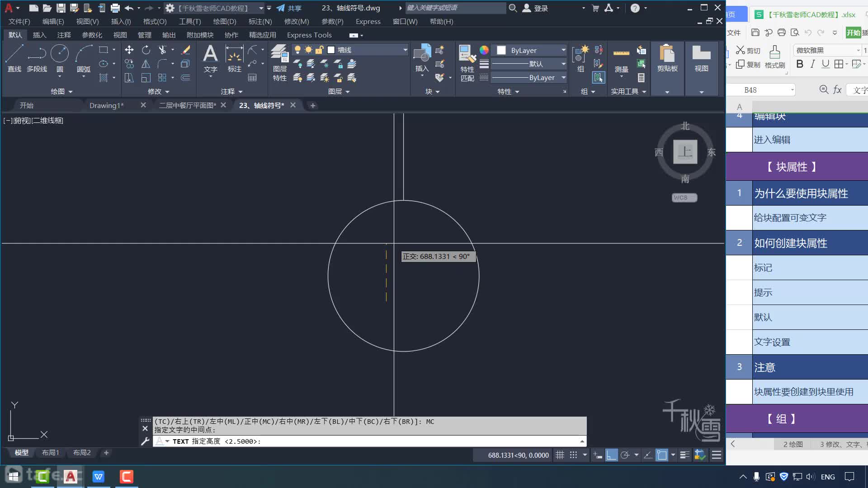Click the Explode tool icon
The width and height of the screenshot is (868, 488).
(x=185, y=64)
